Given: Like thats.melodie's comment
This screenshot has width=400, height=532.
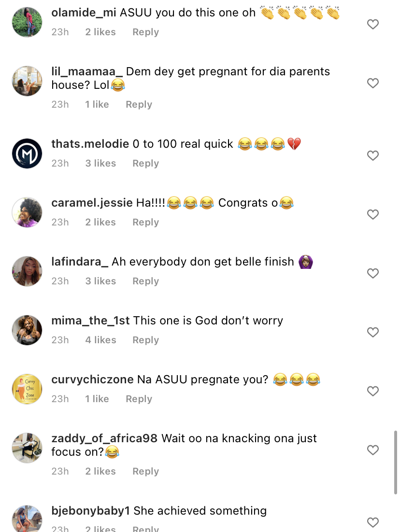Looking at the screenshot, I should click(x=372, y=155).
